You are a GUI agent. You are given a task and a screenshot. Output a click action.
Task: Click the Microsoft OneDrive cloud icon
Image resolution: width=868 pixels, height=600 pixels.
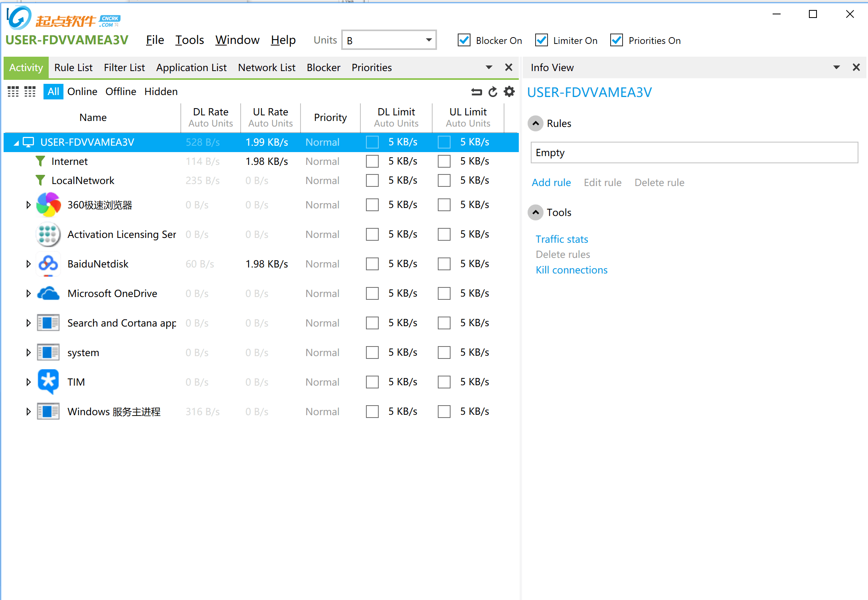[x=48, y=293]
